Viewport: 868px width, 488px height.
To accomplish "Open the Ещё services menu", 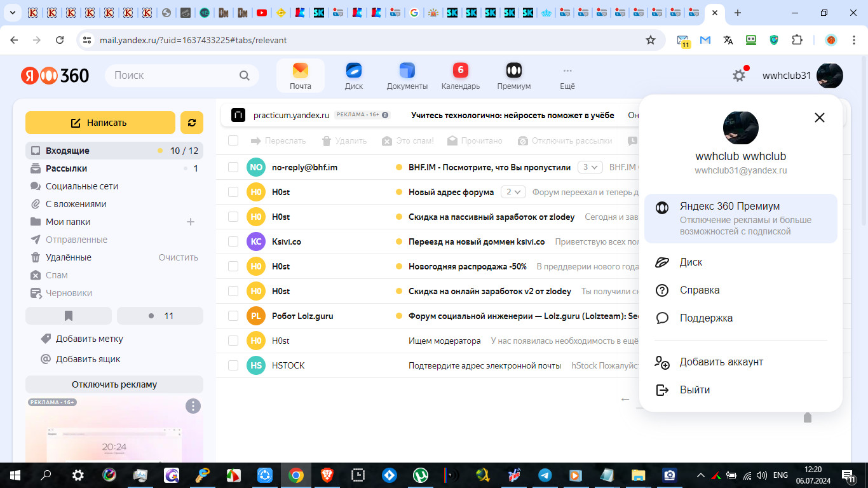I will tap(567, 76).
